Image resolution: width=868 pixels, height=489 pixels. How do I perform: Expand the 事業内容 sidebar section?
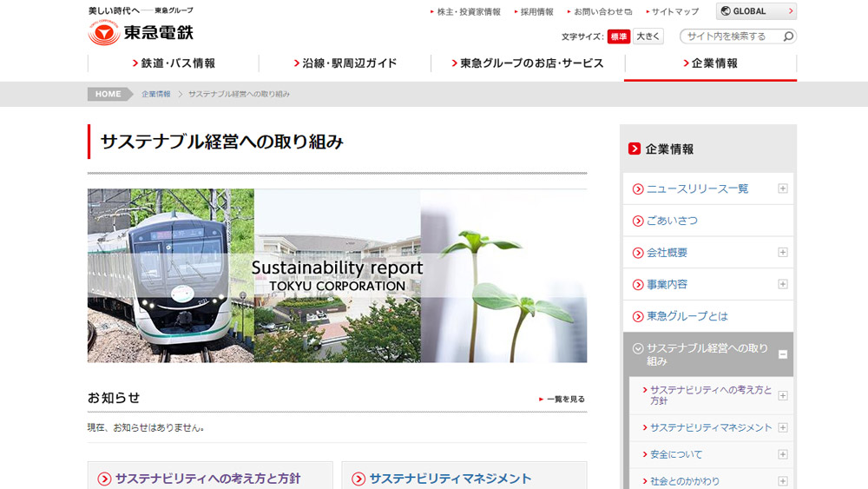[x=783, y=284]
